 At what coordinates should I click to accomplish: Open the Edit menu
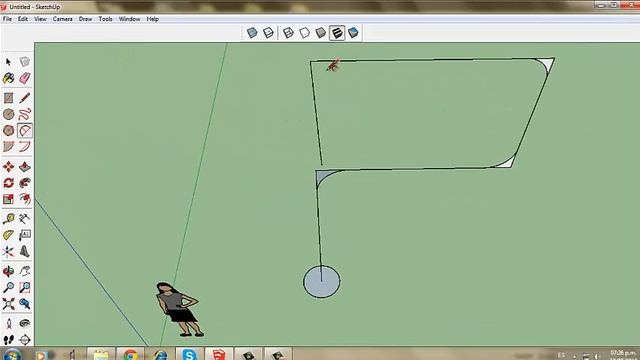22,19
